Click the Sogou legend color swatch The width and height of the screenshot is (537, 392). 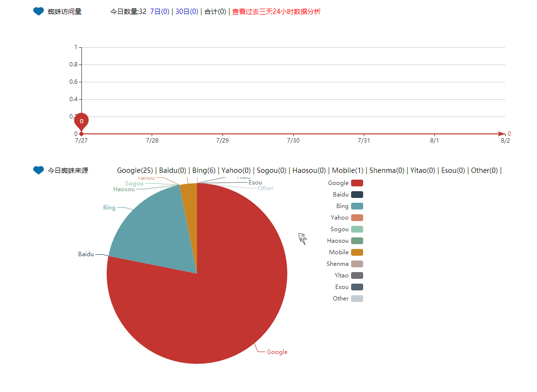click(x=357, y=229)
